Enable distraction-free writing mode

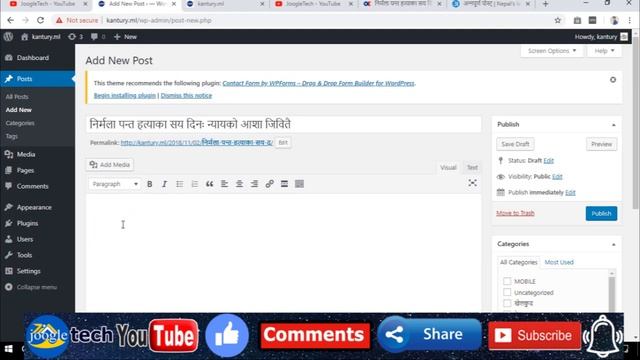[473, 183]
